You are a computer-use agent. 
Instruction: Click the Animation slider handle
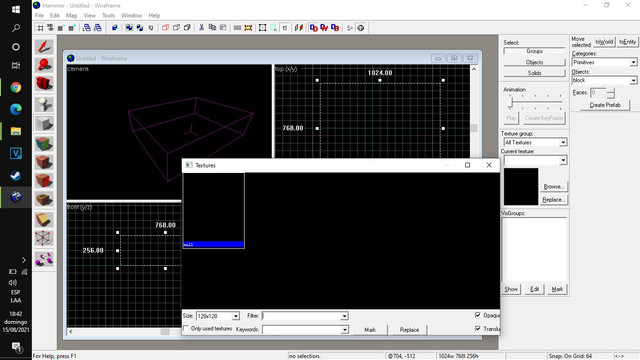point(510,102)
